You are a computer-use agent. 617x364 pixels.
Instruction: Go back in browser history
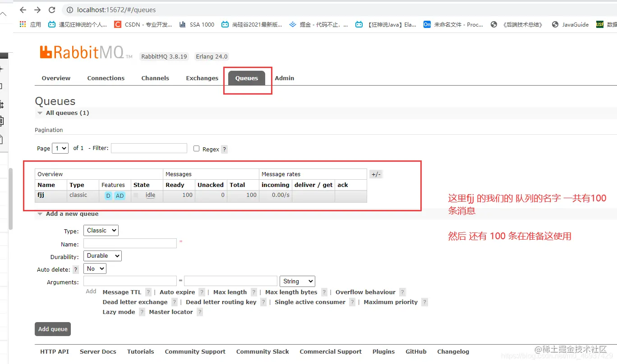tap(23, 10)
